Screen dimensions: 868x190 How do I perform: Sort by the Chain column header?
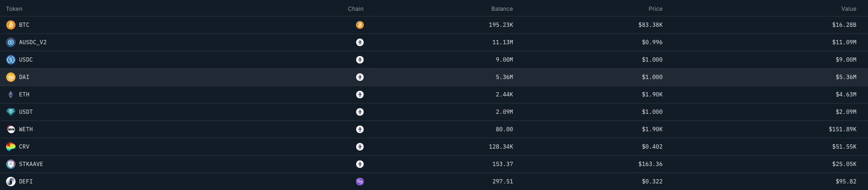[356, 9]
